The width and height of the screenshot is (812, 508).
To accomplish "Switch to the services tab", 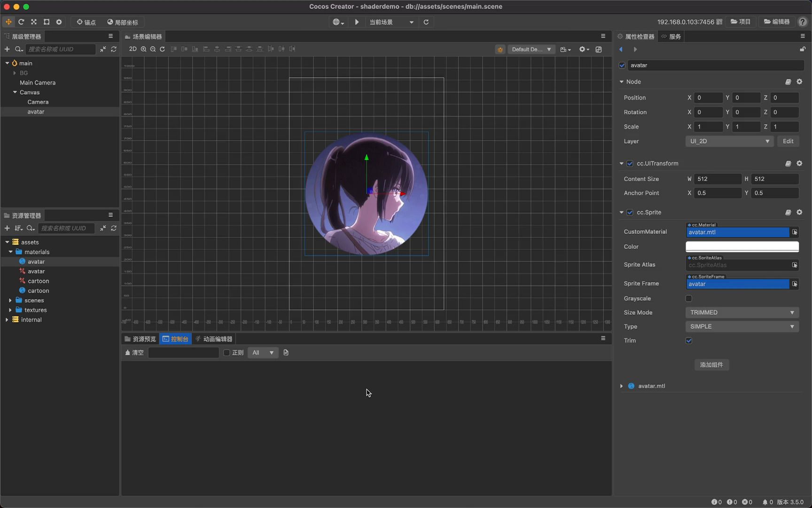I will coord(671,37).
